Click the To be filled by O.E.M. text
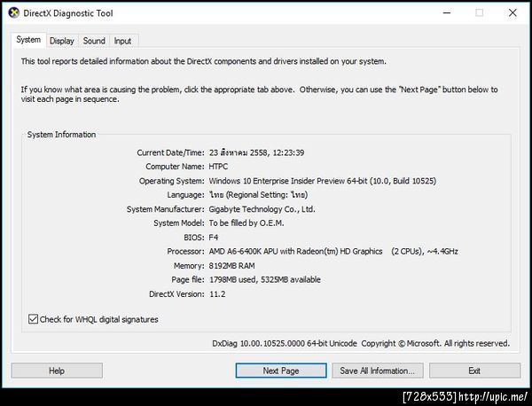The image size is (532, 406). tap(246, 223)
